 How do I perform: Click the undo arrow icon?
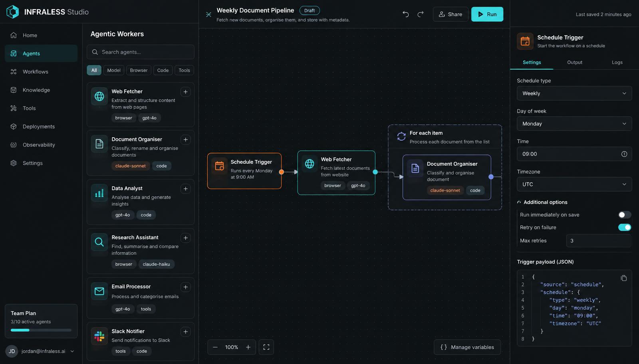pos(406,14)
